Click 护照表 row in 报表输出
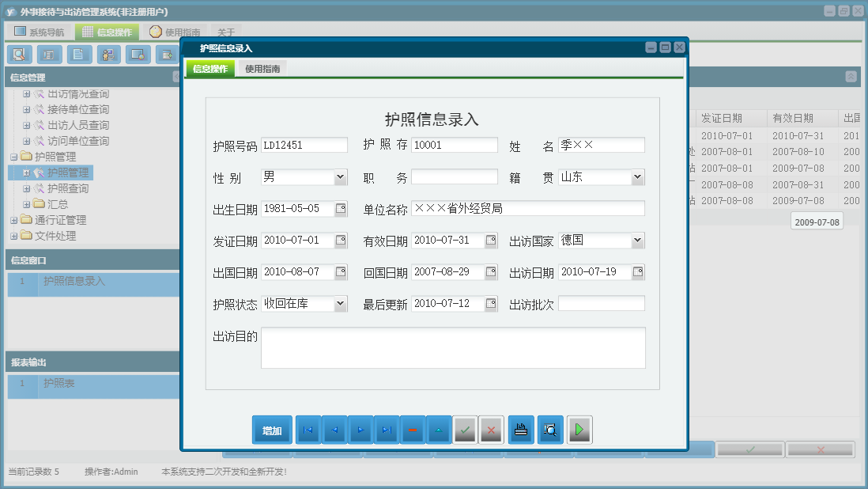 point(93,387)
